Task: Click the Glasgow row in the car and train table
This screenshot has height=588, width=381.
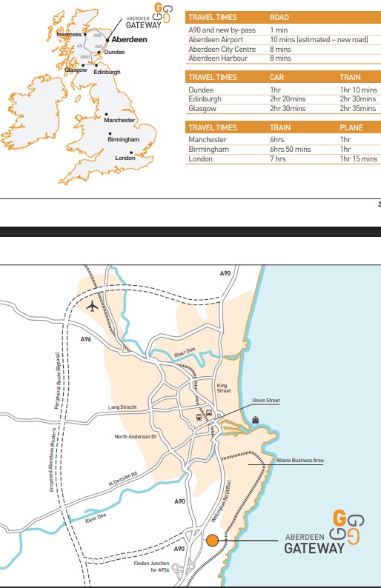Action: pyautogui.click(x=283, y=108)
